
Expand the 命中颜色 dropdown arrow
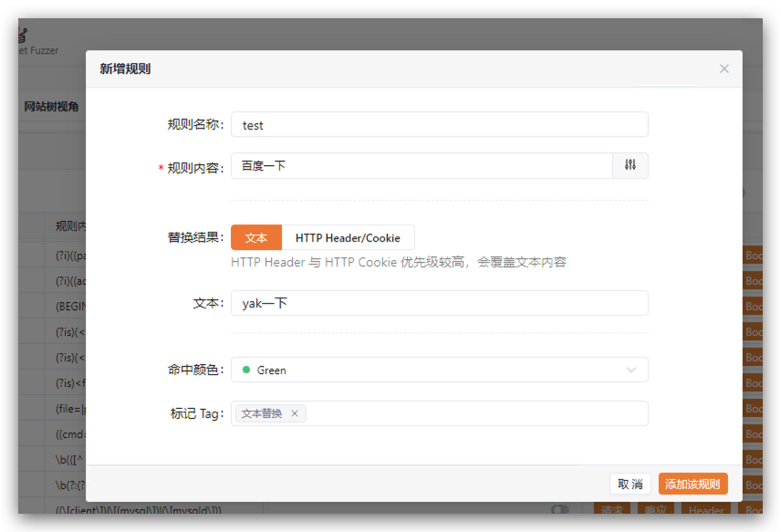click(630, 370)
